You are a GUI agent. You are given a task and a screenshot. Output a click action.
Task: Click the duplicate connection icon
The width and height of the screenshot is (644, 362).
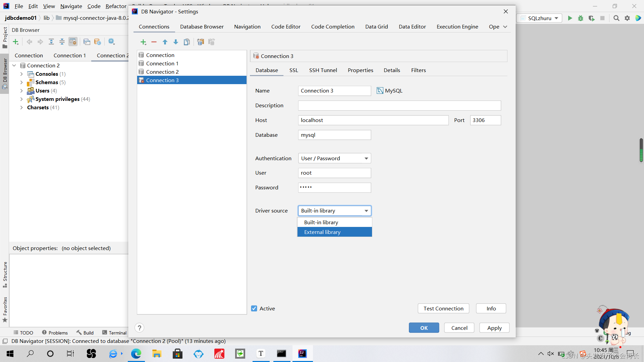click(187, 42)
